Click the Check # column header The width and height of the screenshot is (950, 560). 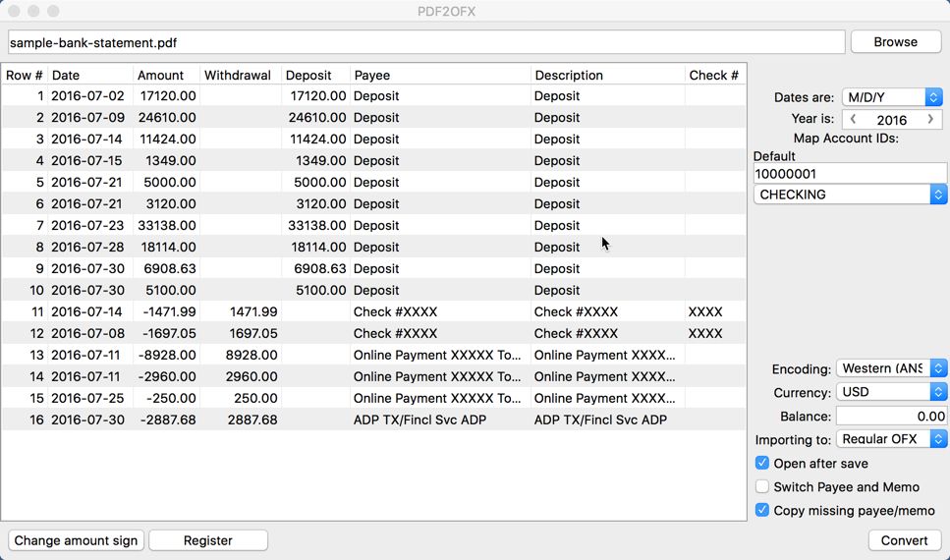point(715,75)
